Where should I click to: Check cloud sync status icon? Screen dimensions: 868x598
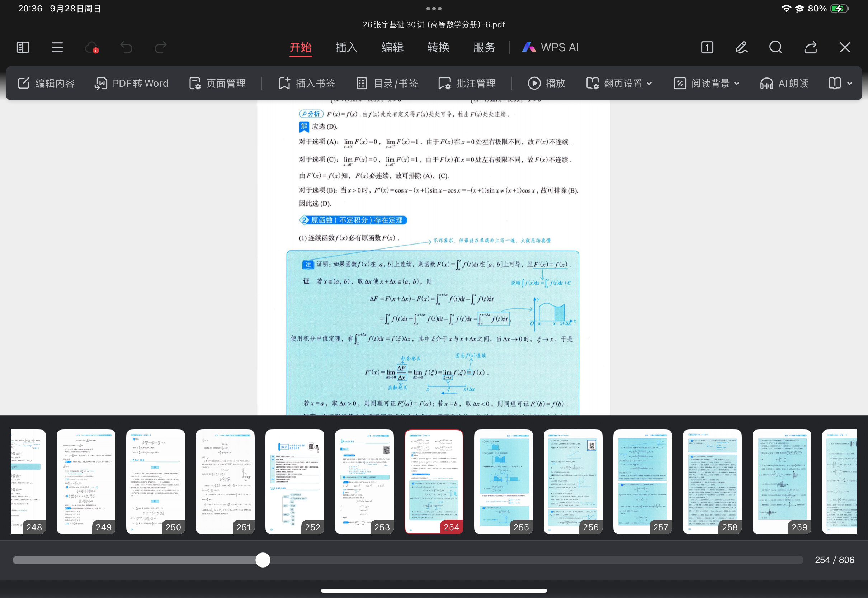pyautogui.click(x=92, y=48)
